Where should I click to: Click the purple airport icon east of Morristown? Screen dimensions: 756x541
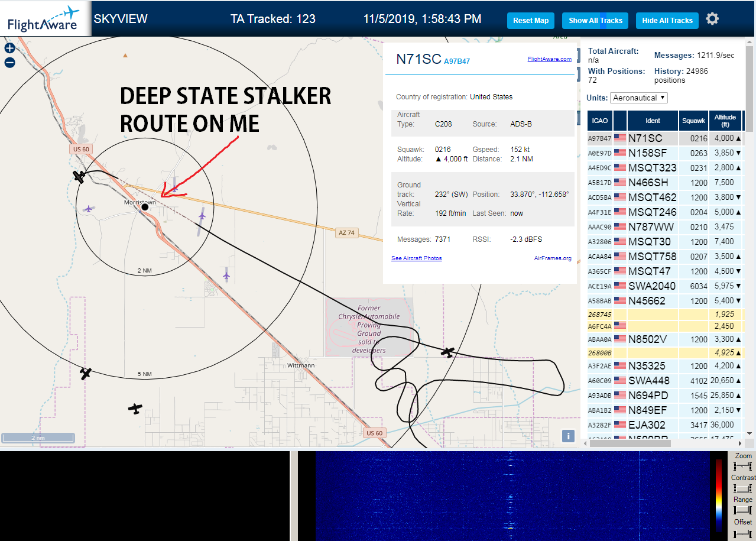(202, 216)
